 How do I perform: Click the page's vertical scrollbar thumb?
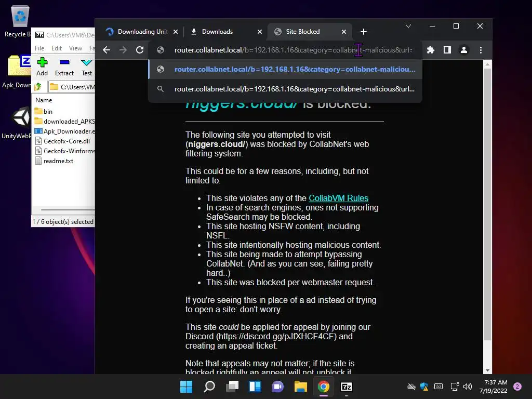point(487,204)
